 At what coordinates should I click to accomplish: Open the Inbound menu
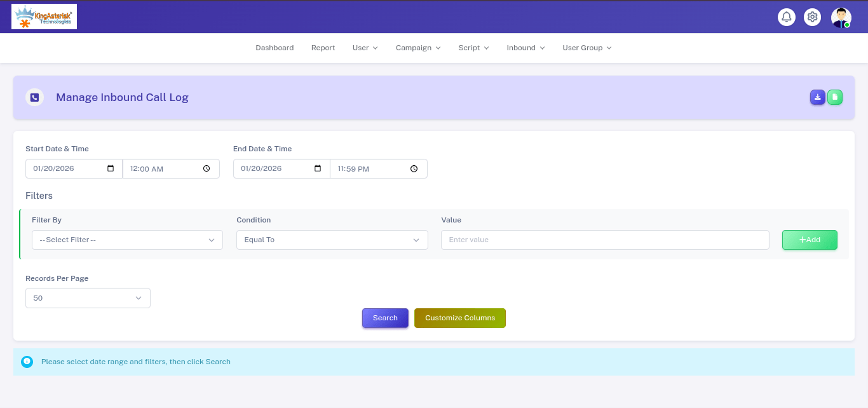click(x=525, y=48)
